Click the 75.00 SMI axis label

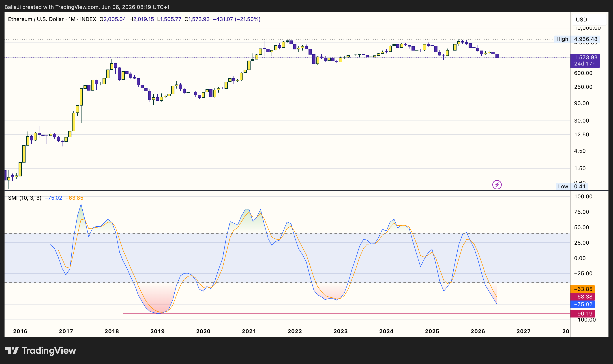pyautogui.click(x=582, y=212)
